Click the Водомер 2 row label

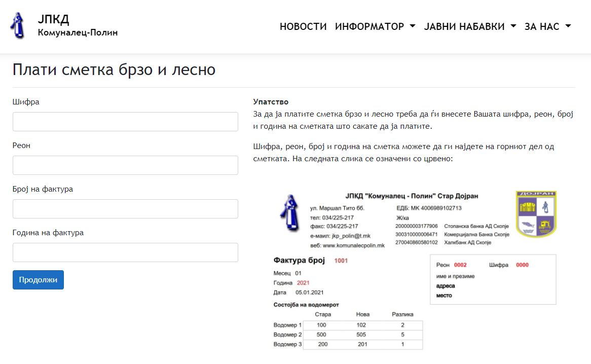[x=287, y=335]
